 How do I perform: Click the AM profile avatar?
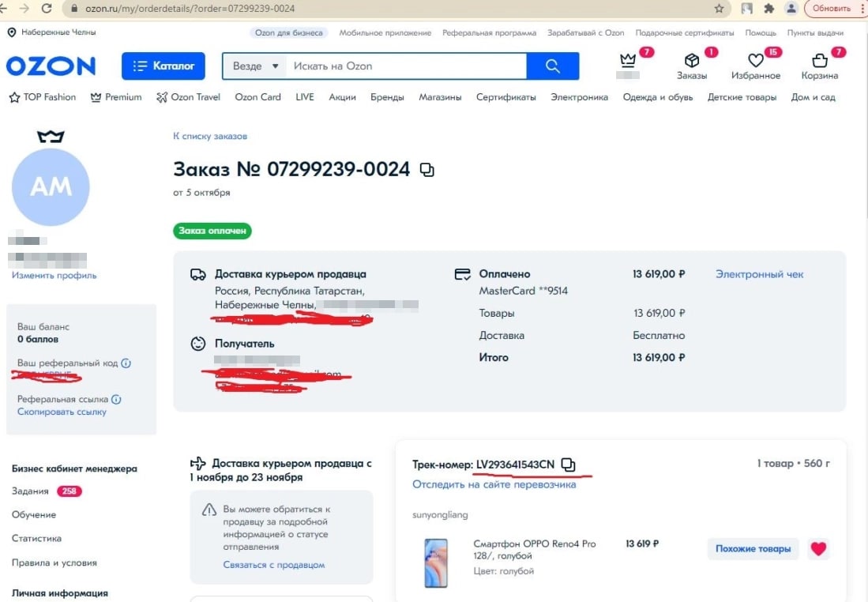[51, 186]
